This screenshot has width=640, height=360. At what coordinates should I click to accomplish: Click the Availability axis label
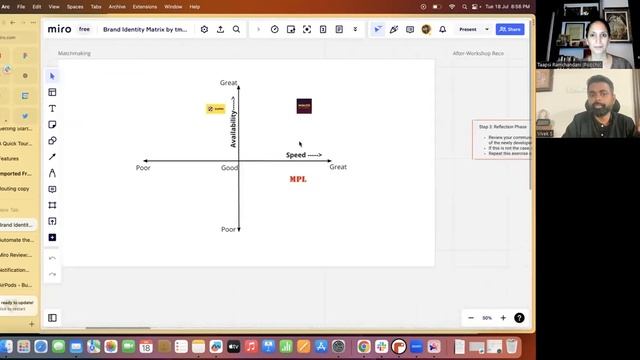pos(233,122)
